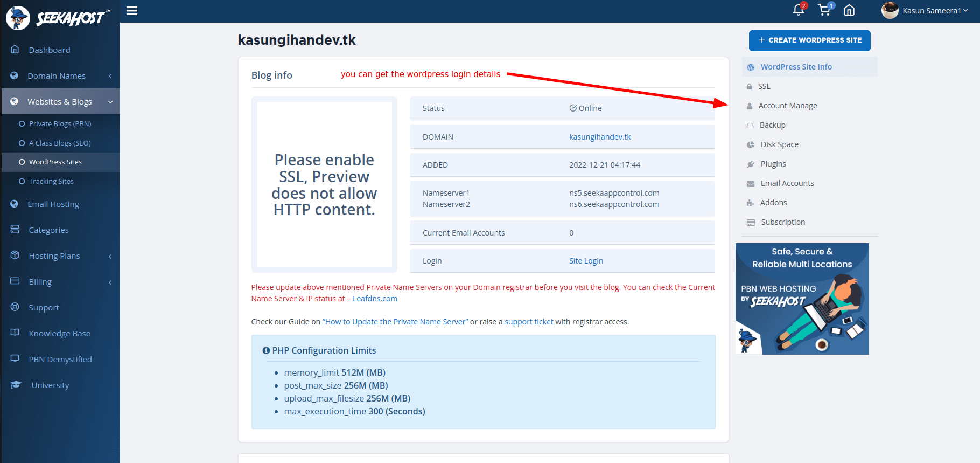
Task: Open the Backup section
Action: 772,125
